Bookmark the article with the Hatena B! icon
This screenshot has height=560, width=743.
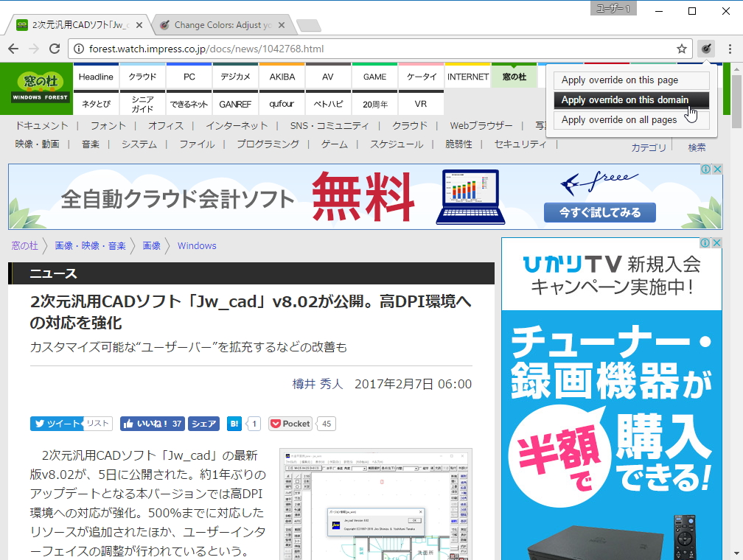point(234,423)
